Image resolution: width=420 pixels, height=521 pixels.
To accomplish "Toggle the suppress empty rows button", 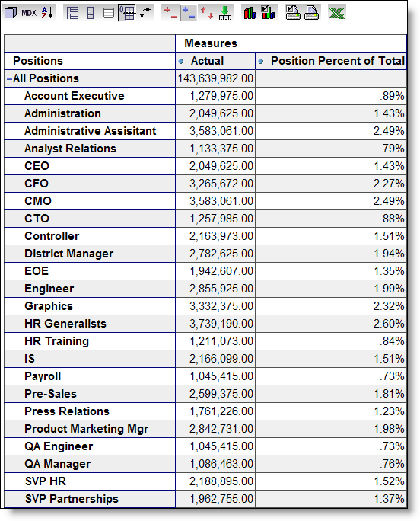I will tap(127, 13).
